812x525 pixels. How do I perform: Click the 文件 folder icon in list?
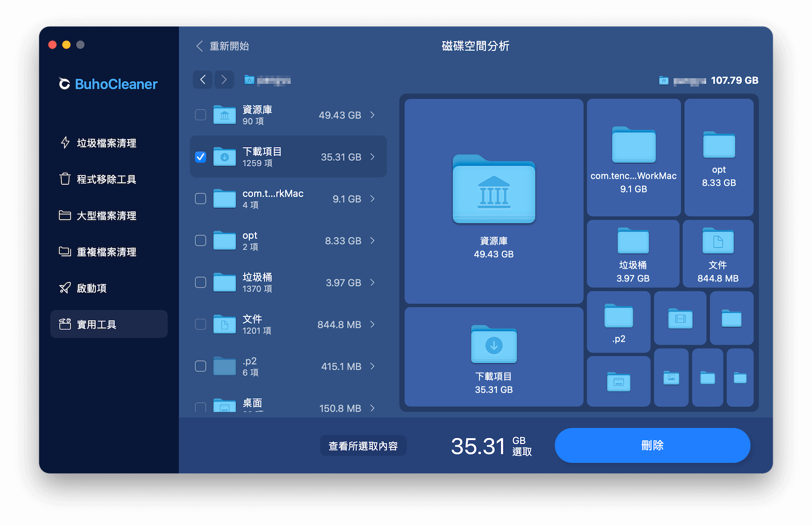224,324
